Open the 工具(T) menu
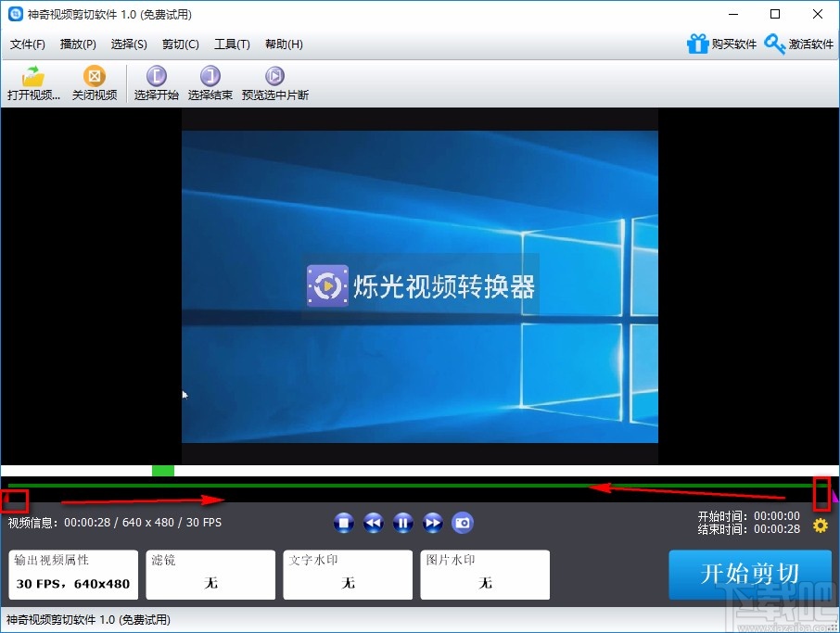Image resolution: width=840 pixels, height=633 pixels. pyautogui.click(x=232, y=44)
